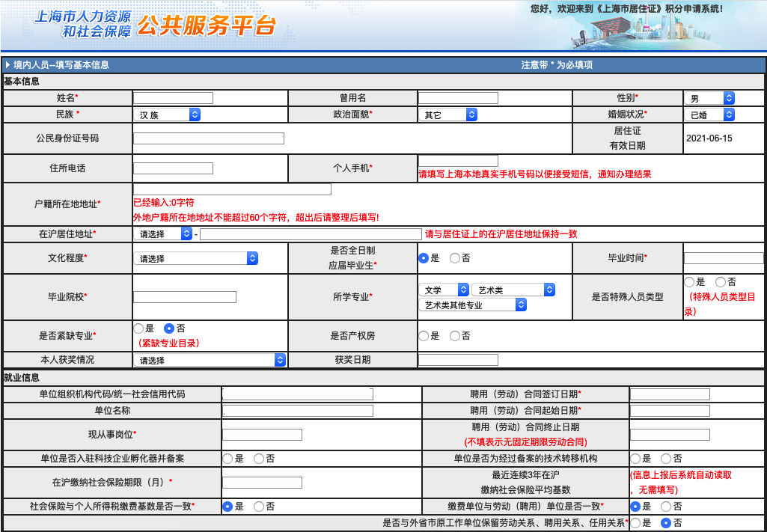Click the 居住证有效日期 value 2021-06-15
Screen dimensions: 767x532
pos(709,138)
